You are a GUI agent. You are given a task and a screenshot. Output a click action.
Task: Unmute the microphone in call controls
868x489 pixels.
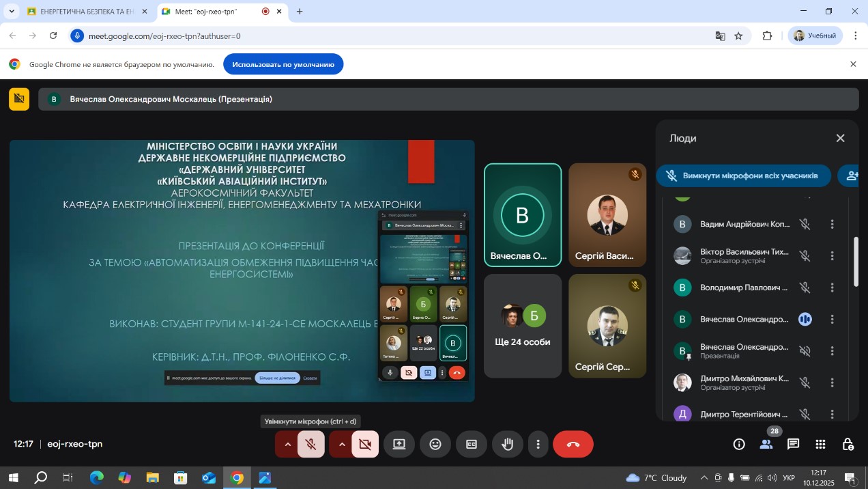pyautogui.click(x=310, y=445)
